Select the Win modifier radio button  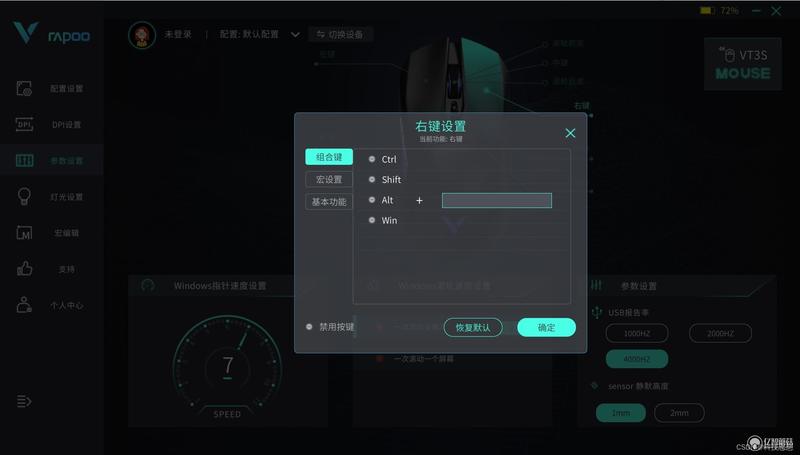coord(372,220)
